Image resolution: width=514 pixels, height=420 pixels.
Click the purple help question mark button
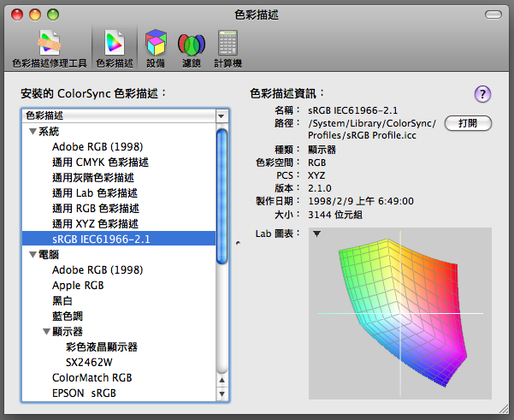click(x=482, y=94)
